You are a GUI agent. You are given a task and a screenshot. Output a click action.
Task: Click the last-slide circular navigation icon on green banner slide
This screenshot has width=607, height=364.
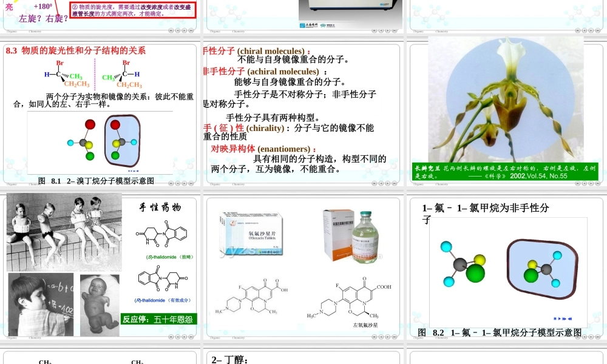pos(597,183)
